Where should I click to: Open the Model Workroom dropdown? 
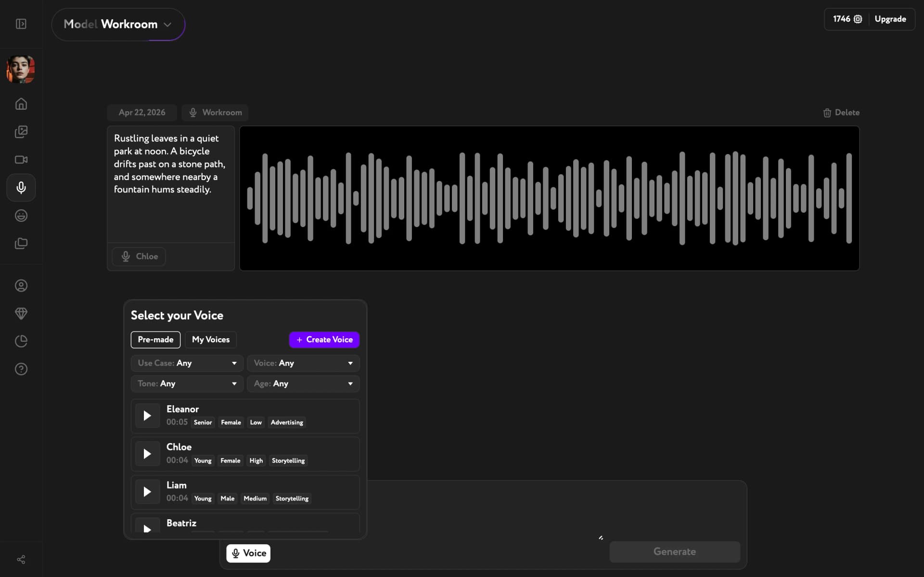(118, 24)
